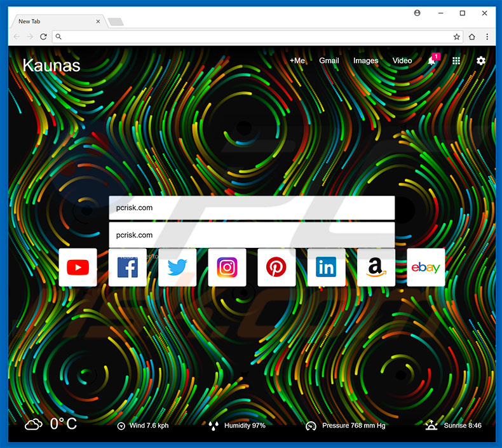Focus the lower pcrisk.com search field
This screenshot has width=502, height=448.
point(252,235)
